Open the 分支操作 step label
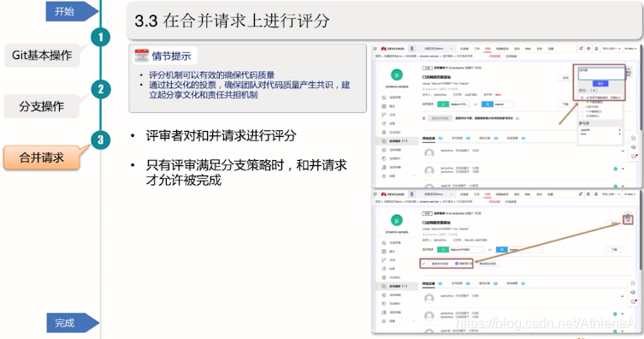 (x=42, y=106)
